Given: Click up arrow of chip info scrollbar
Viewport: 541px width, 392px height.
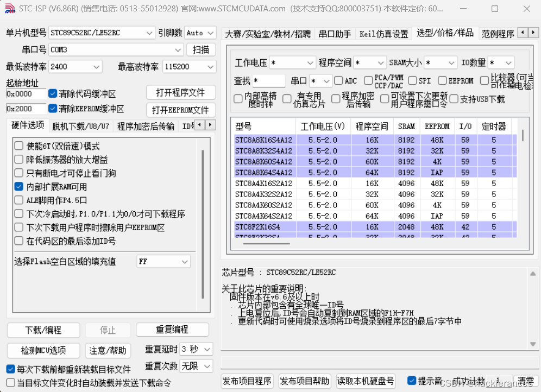Looking at the screenshot, I should (x=533, y=274).
